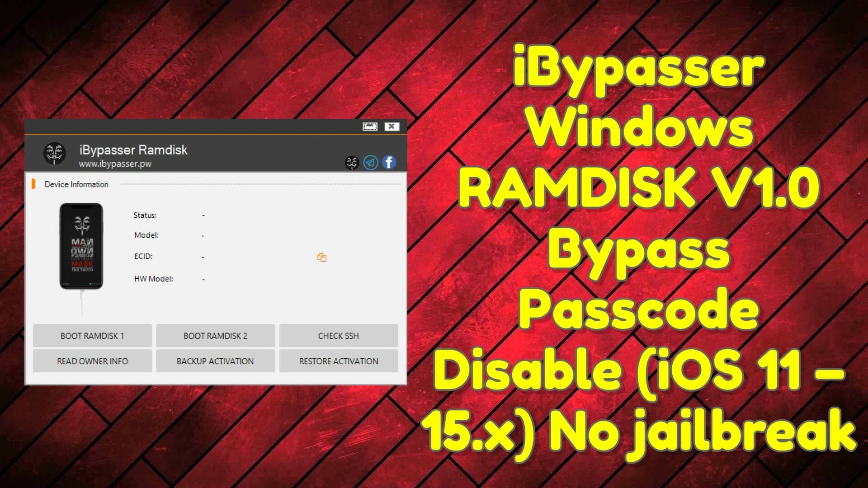Image resolution: width=868 pixels, height=488 pixels.
Task: Click BOOT RAMDISK 2 button
Action: pyautogui.click(x=215, y=335)
